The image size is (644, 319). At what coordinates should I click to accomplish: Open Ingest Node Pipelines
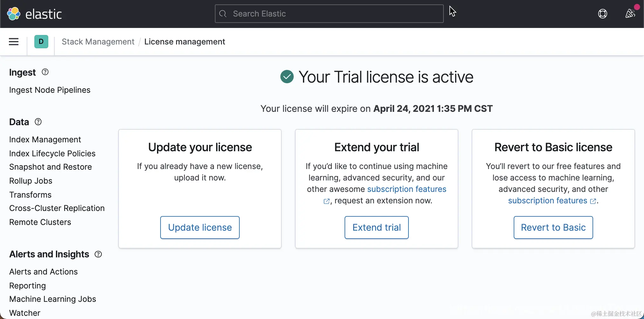point(50,90)
